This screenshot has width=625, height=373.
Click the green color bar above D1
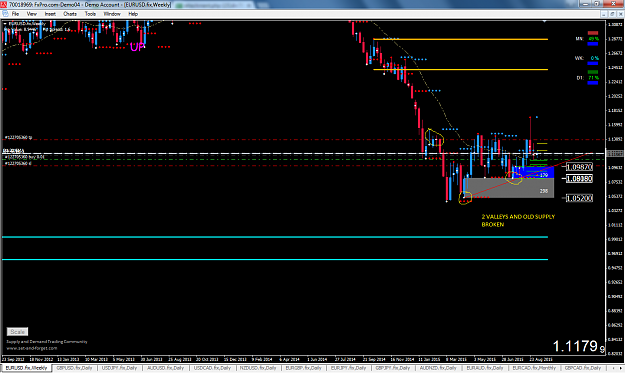pyautogui.click(x=593, y=72)
